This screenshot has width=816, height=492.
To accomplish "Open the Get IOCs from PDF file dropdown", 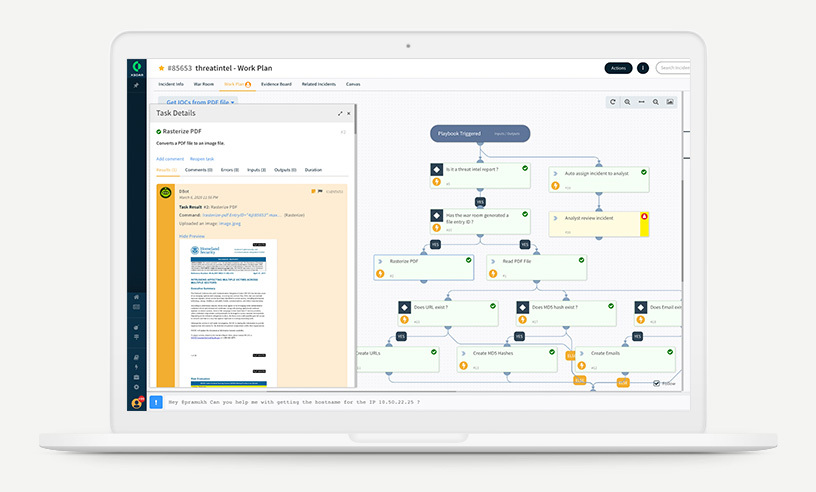I will (201, 102).
